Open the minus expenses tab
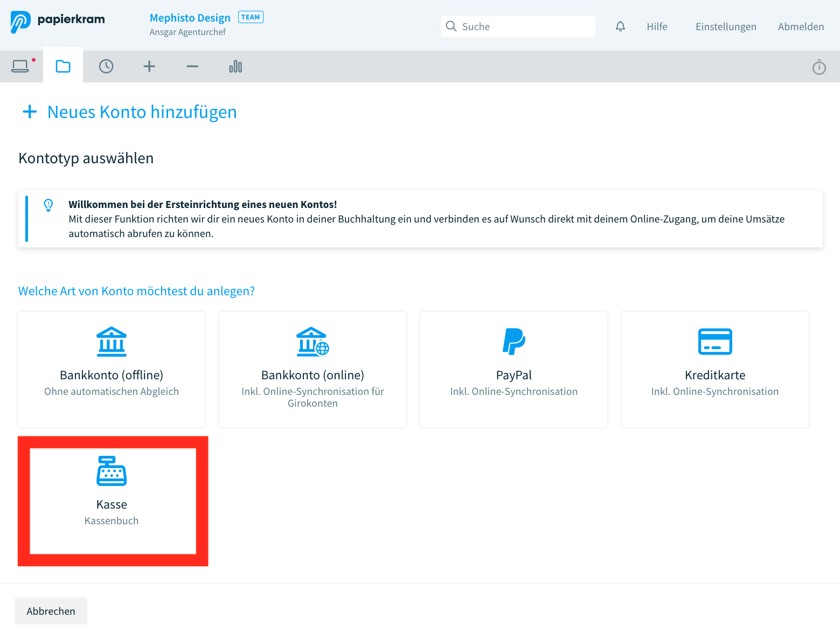Viewport: 840px width, 639px height. tap(192, 66)
